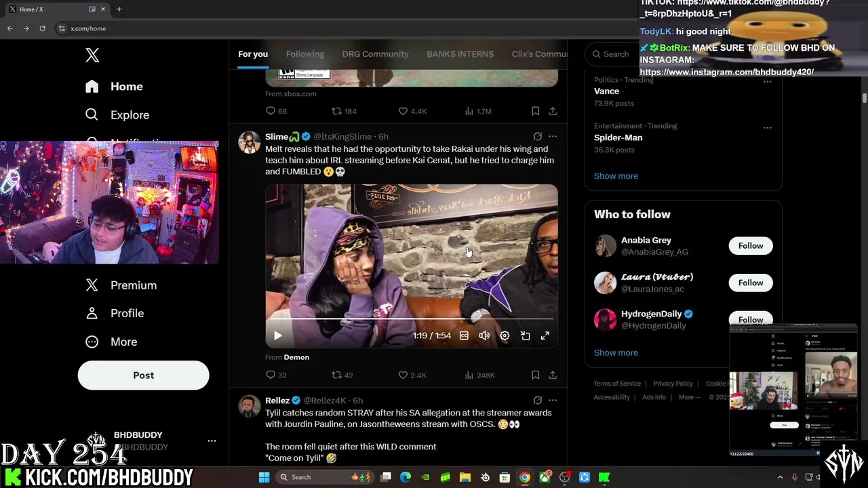
Task: Open more options for Vance trend
Action: (767, 81)
